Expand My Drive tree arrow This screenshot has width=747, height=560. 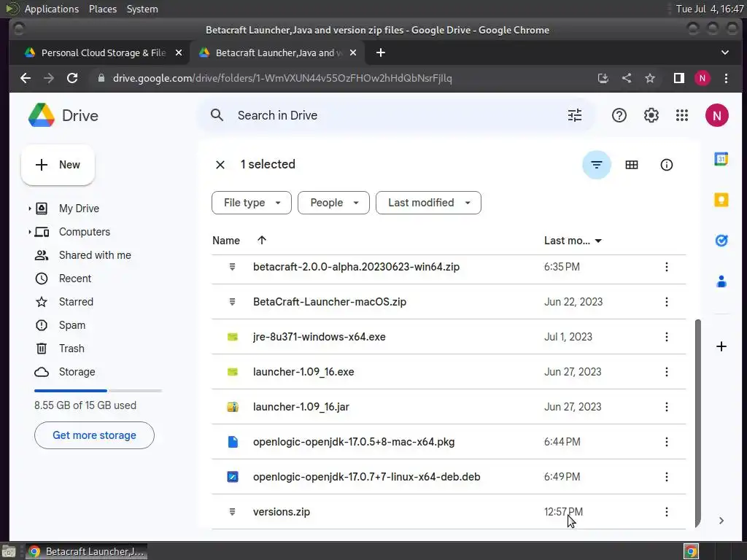coord(29,209)
